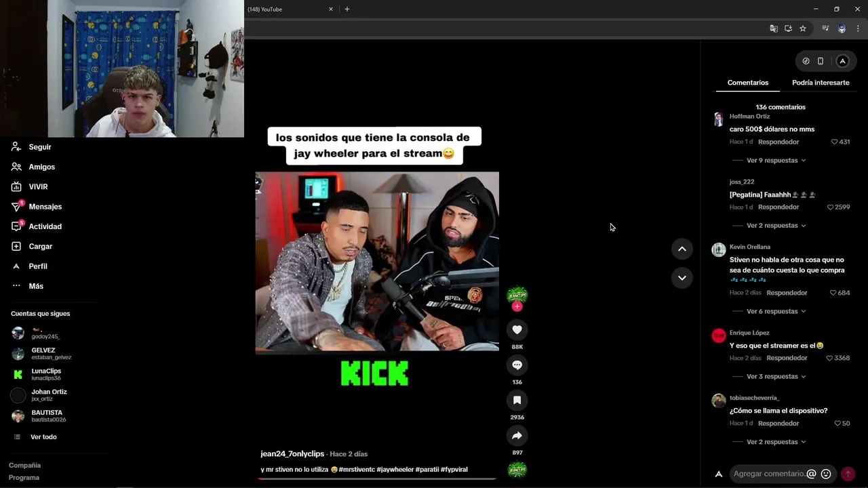Viewport: 868px width, 488px height.
Task: Open the account avatar in top pill
Action: tap(842, 61)
